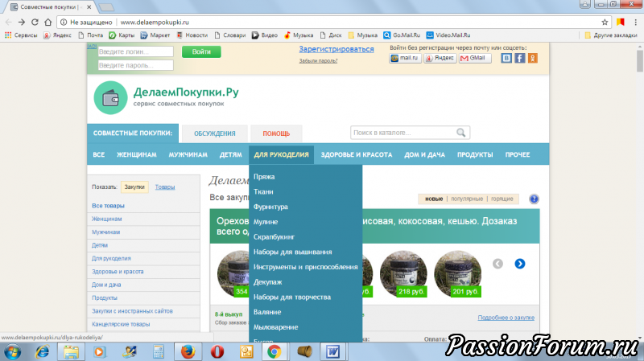This screenshot has width=644, height=361.
Task: Open Go.Mail.Ru bookmark
Action: (x=402, y=35)
